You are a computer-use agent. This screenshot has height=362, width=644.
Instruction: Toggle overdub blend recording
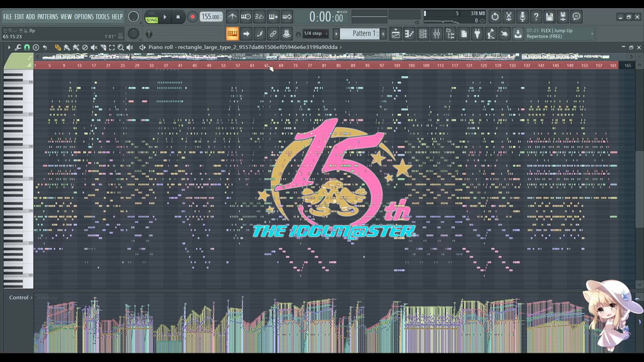tap(273, 17)
